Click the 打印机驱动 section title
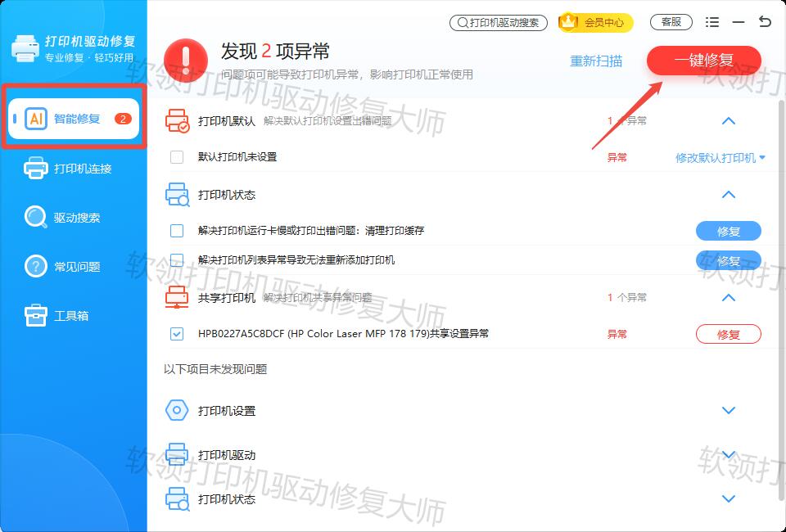Image resolution: width=786 pixels, height=532 pixels. pyautogui.click(x=227, y=455)
